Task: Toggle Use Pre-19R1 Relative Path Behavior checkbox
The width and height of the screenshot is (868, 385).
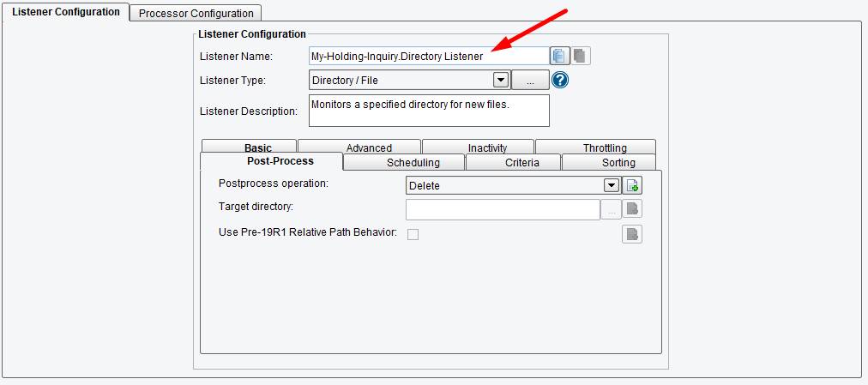Action: point(413,235)
